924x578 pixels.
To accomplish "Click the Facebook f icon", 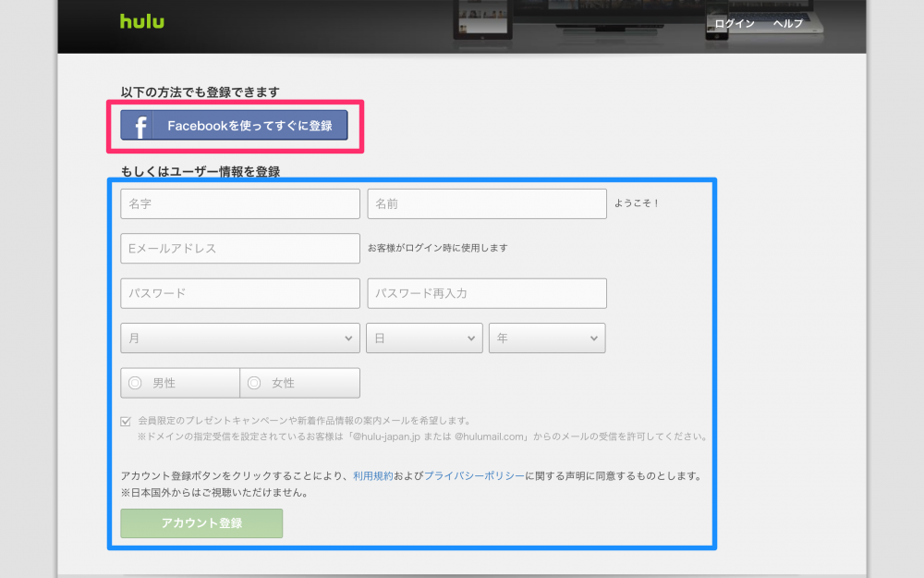I will point(140,126).
